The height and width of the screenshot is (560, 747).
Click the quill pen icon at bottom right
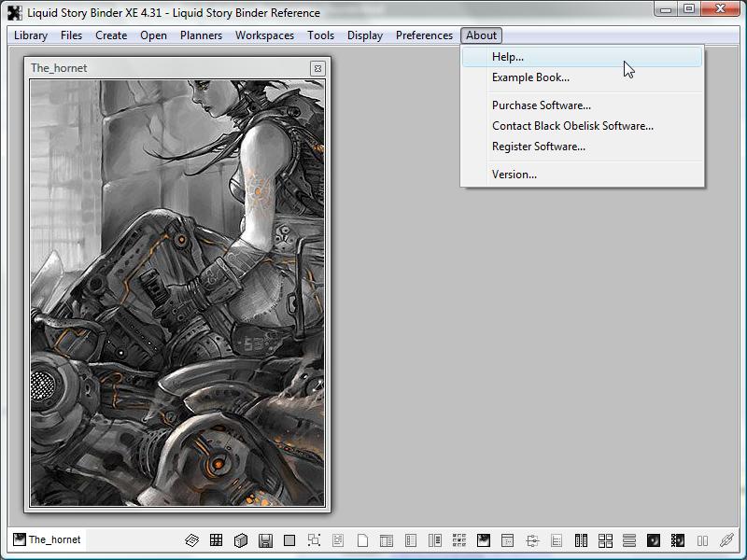pyautogui.click(x=726, y=540)
